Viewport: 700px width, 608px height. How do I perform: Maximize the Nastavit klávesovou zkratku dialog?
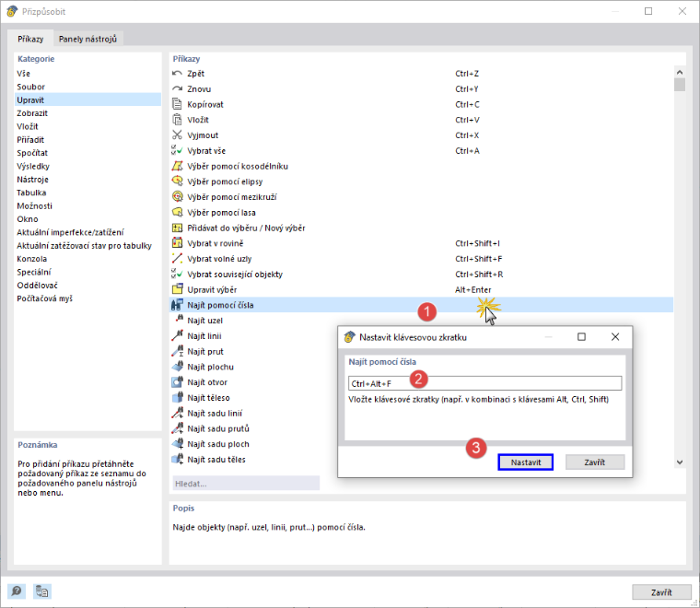[x=581, y=336]
